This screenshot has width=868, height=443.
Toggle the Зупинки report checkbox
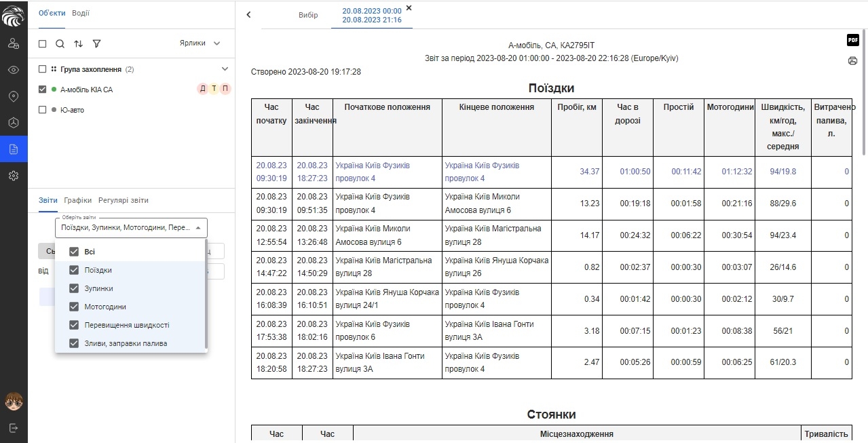(74, 288)
